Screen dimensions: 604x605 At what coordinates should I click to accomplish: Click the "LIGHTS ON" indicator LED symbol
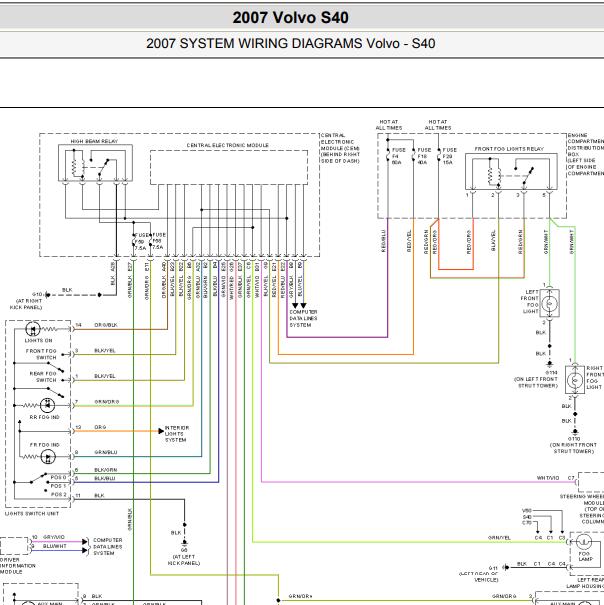point(33,329)
